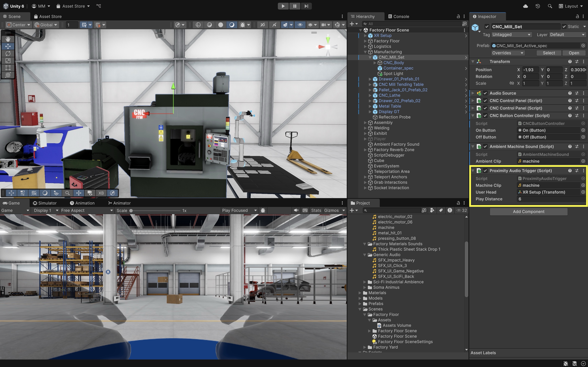Screen dimensions: 588x367
Task: Expand the Assembly object in Hierarchy
Action: coord(365,123)
